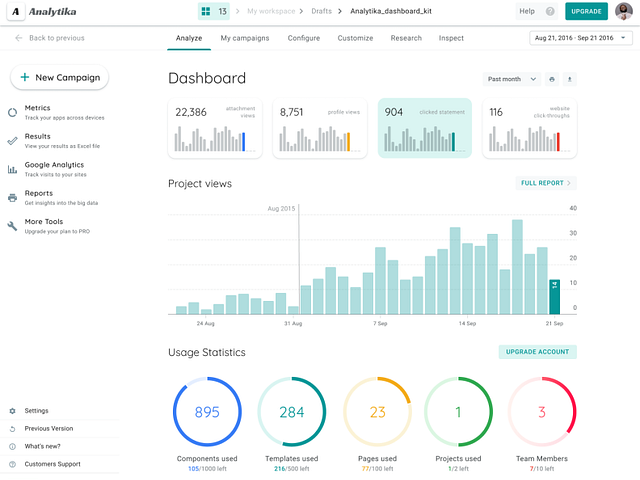This screenshot has height=480, width=640.
Task: Open the user profile avatar
Action: click(x=624, y=11)
